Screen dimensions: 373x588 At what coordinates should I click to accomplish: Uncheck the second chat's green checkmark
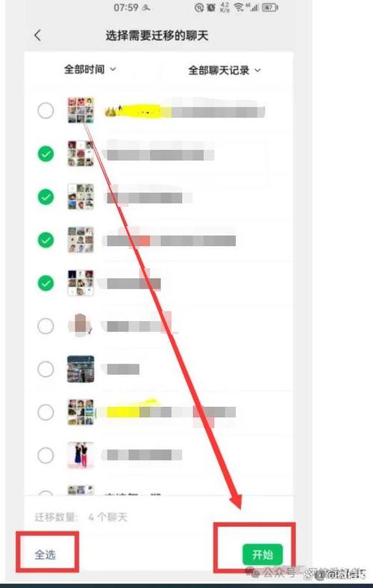[46, 154]
